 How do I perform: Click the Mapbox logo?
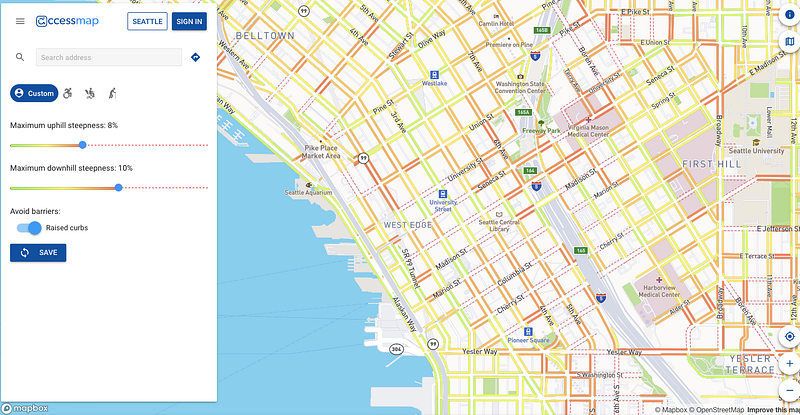25,408
